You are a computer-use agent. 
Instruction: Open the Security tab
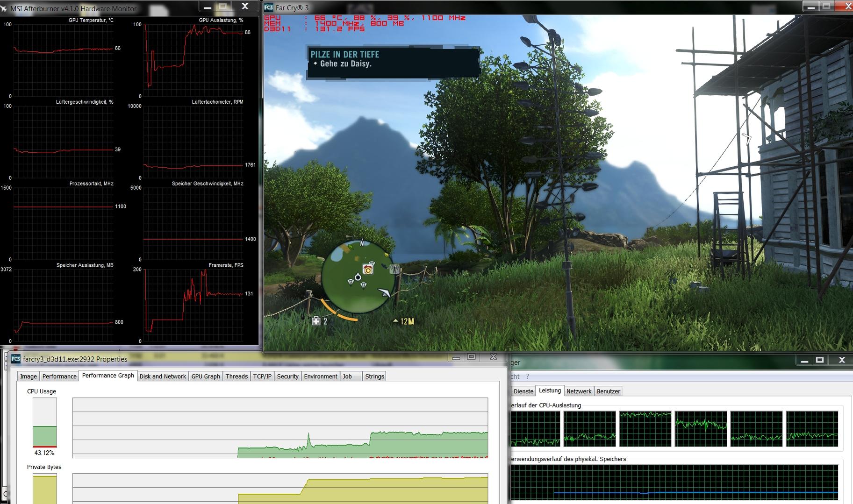tap(287, 376)
